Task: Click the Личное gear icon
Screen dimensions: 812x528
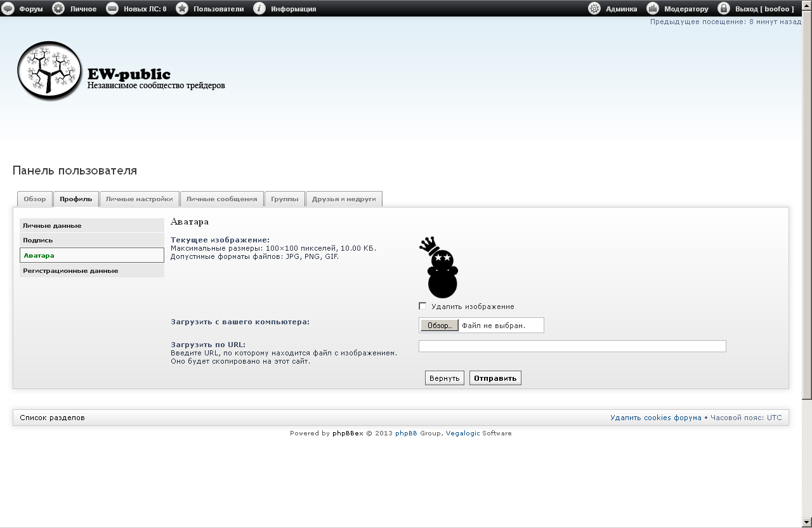Action: click(58, 8)
